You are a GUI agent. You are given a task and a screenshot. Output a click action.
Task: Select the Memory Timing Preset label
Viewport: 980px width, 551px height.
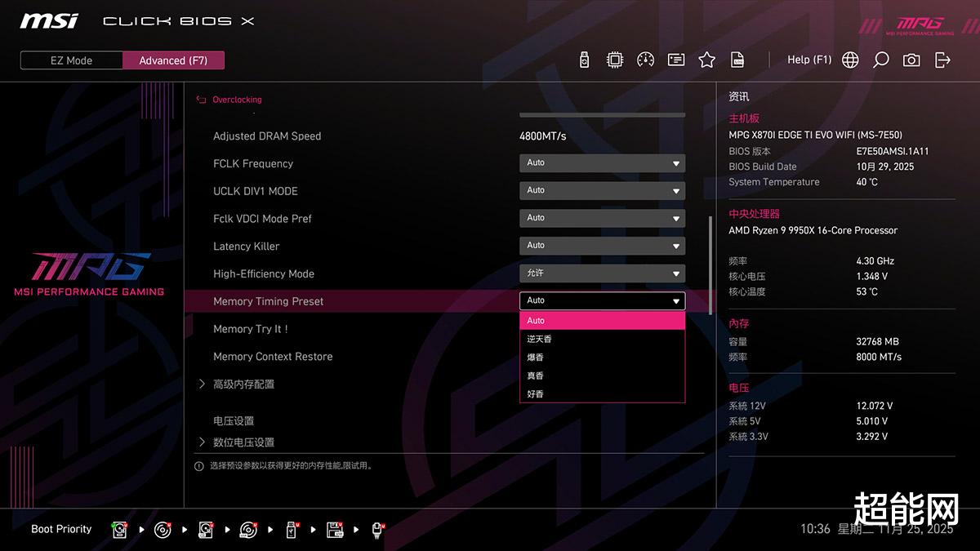[x=269, y=301]
